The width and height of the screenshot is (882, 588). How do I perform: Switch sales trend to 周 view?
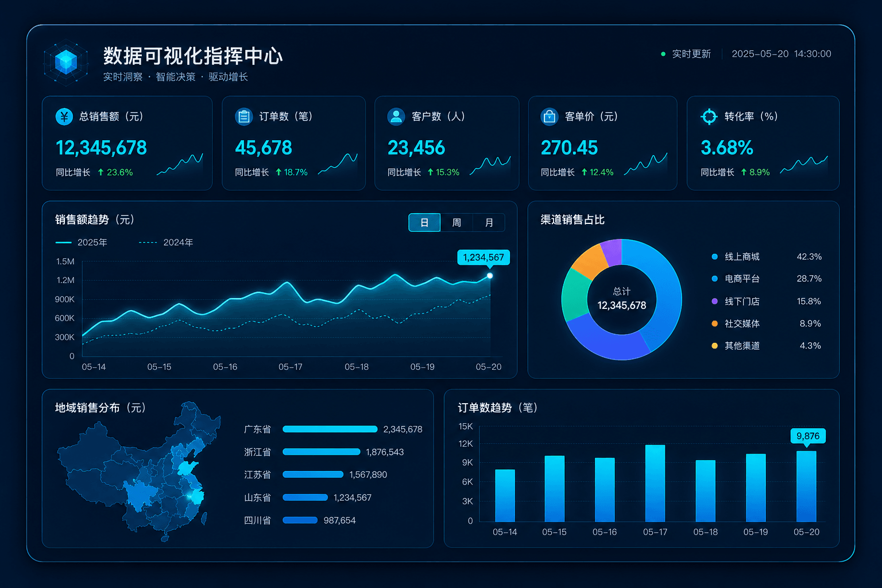point(457,222)
